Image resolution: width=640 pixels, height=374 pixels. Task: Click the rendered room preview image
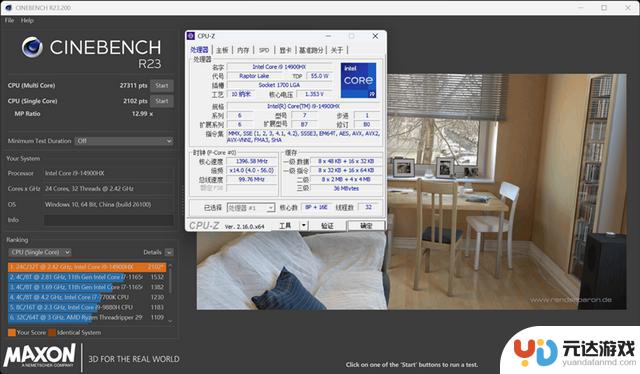click(x=411, y=192)
